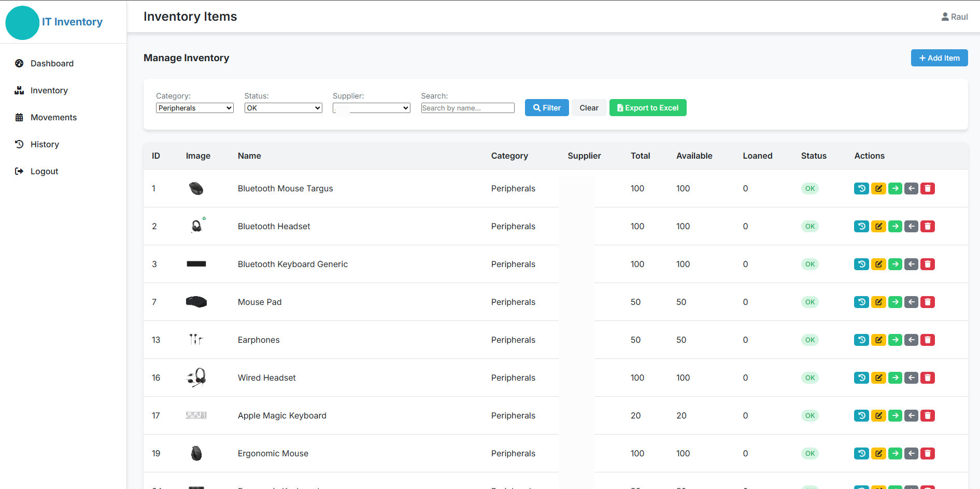This screenshot has width=980, height=489.
Task: Open the Category dropdown showing Peripherals
Action: pyautogui.click(x=195, y=108)
